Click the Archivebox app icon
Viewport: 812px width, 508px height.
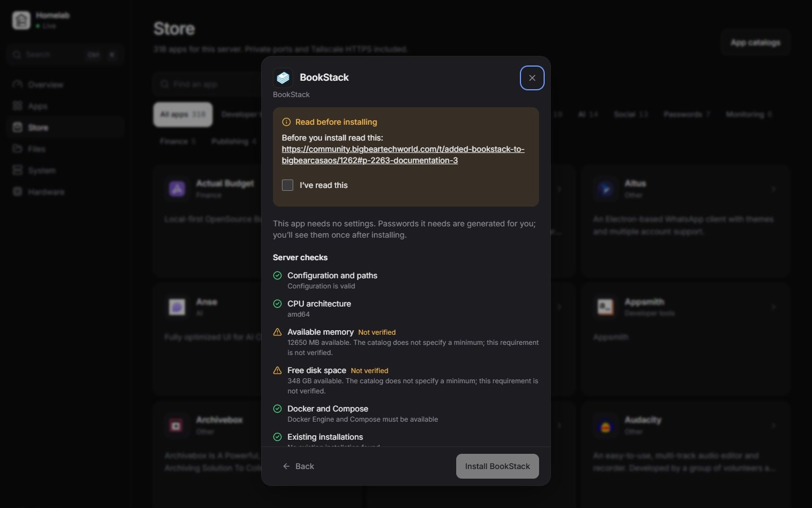point(176,426)
